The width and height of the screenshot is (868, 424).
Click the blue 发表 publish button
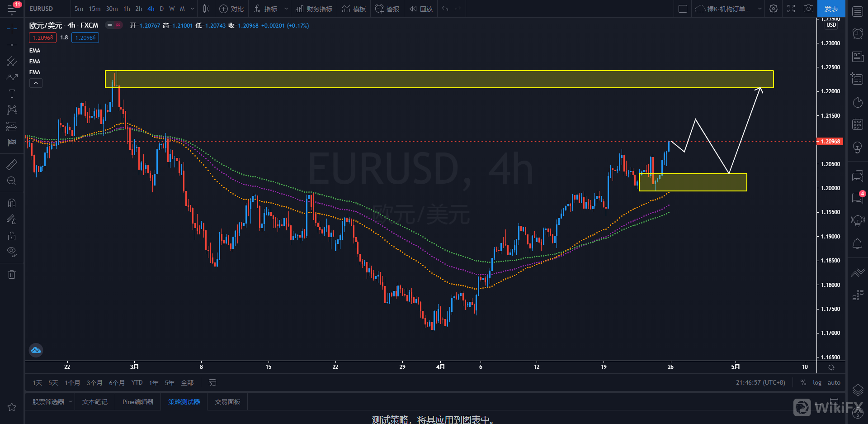[x=831, y=9]
